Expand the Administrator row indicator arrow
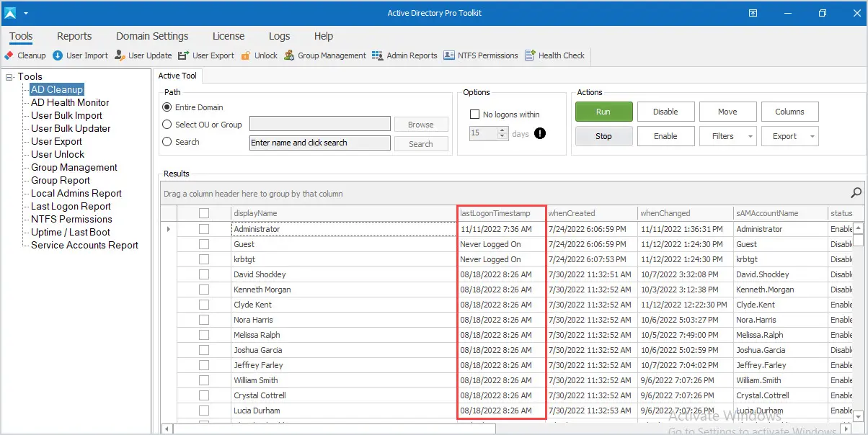The width and height of the screenshot is (868, 435). point(169,229)
